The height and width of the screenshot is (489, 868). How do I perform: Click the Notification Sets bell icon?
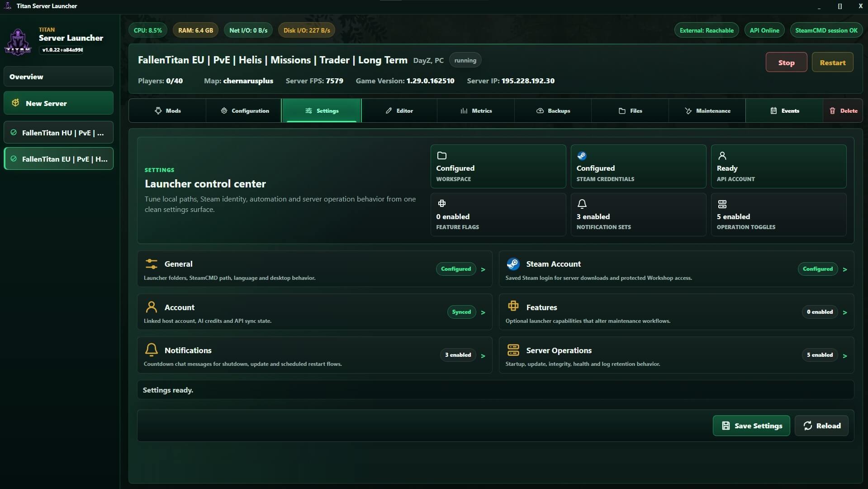point(582,204)
